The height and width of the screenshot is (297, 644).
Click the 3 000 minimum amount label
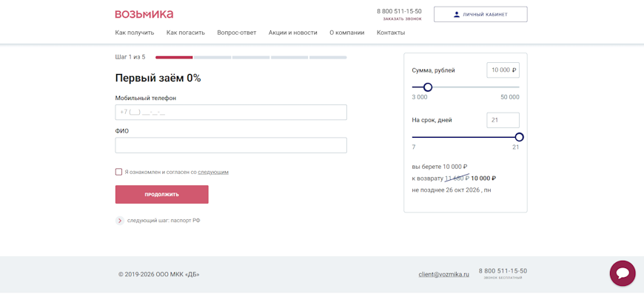pyautogui.click(x=420, y=97)
